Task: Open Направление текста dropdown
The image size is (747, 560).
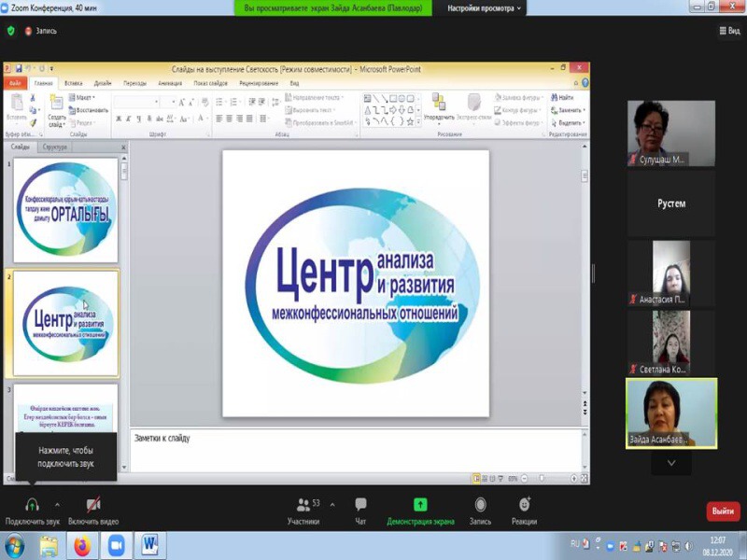Action: (x=315, y=97)
